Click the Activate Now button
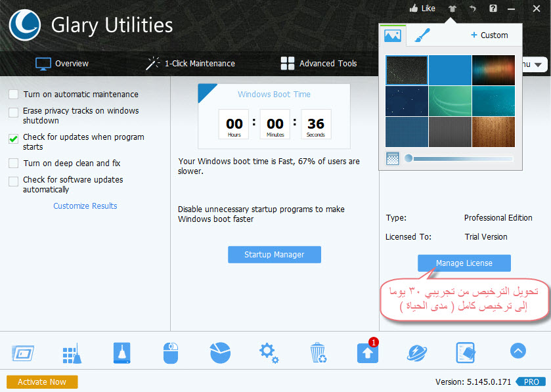 pyautogui.click(x=42, y=381)
